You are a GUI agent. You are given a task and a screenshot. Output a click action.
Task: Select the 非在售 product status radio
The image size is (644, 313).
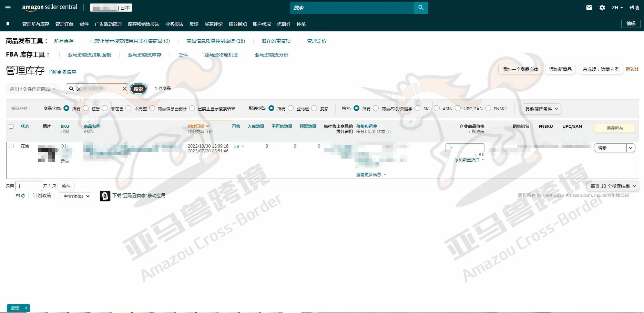105,108
